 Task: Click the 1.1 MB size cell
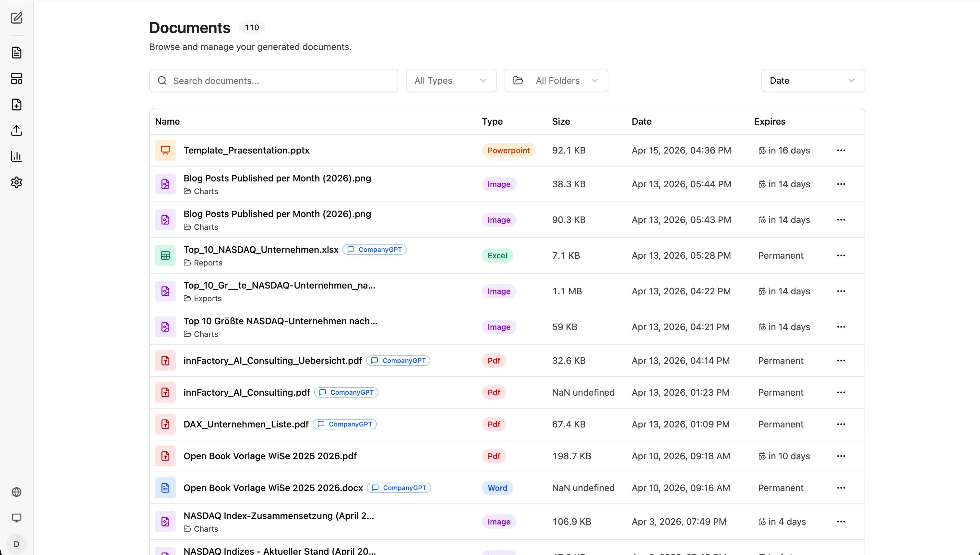point(567,291)
